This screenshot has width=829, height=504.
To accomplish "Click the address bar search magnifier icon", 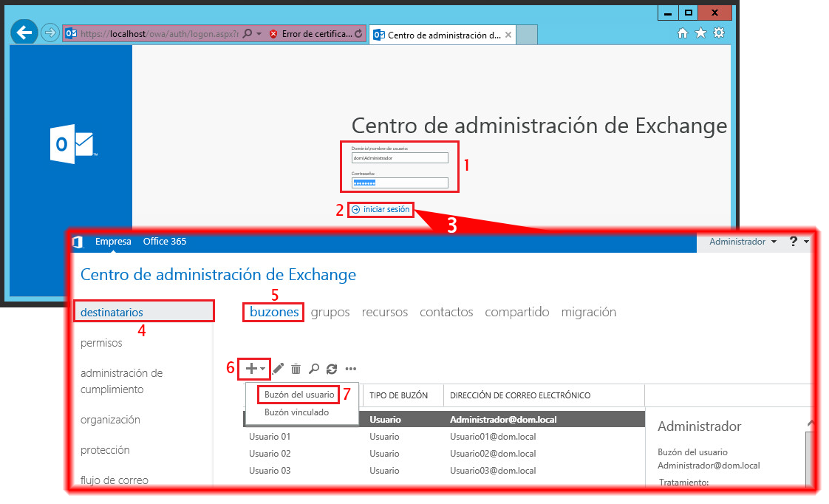I will tap(247, 33).
